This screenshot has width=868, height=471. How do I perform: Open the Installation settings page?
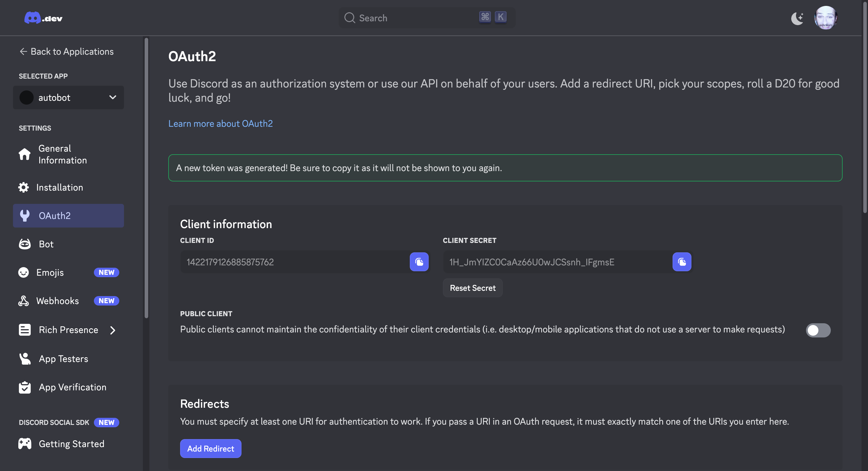tap(68, 187)
